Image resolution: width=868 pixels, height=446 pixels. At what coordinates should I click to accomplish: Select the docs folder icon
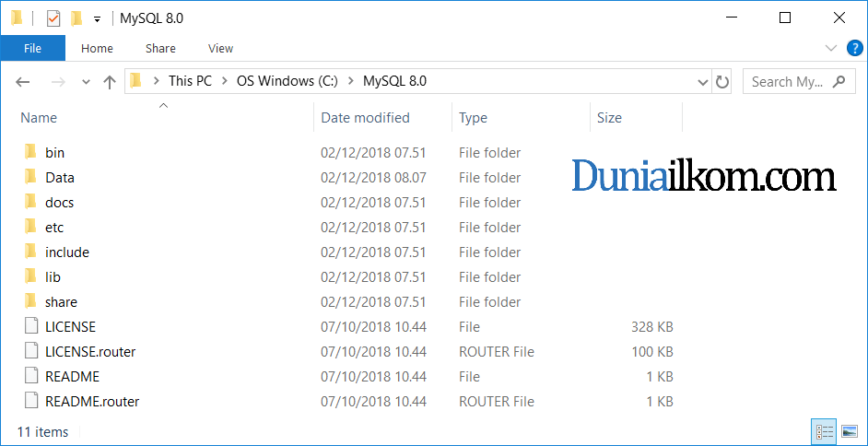tap(30, 202)
